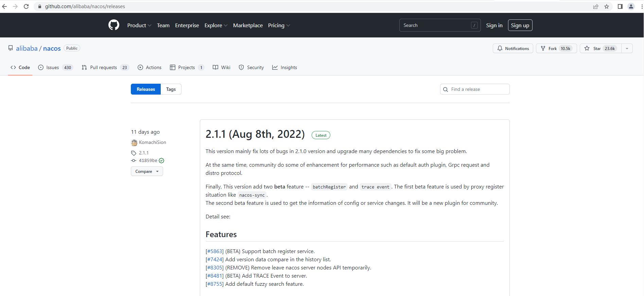Click the Features heading
Screen dimensions: 644x296
pyautogui.click(x=221, y=234)
